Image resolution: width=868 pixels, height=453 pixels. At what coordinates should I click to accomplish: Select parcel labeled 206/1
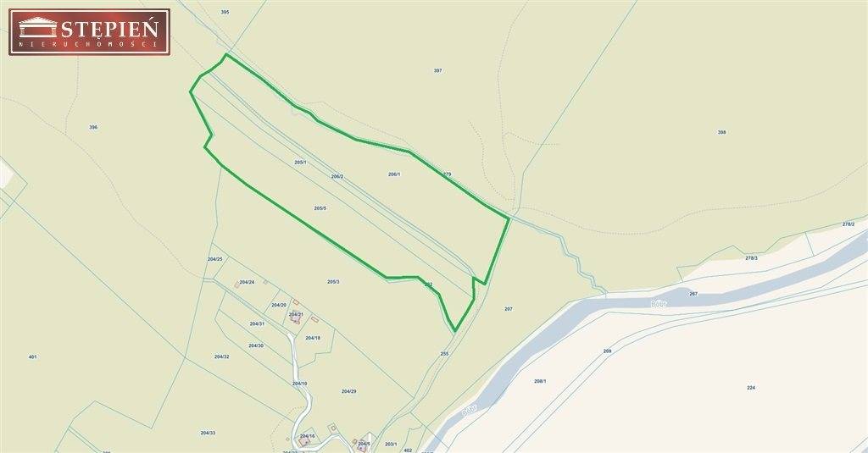coord(394,174)
